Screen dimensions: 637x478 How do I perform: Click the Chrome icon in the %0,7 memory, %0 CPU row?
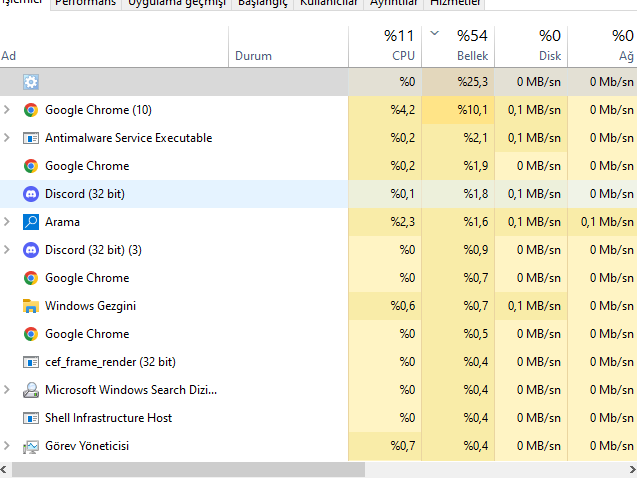pos(31,278)
